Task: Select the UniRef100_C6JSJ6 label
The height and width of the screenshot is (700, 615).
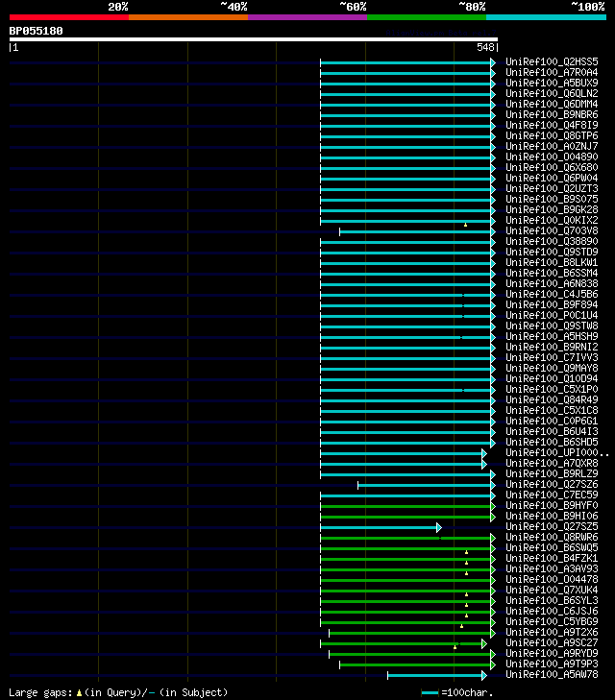Action: (552, 611)
